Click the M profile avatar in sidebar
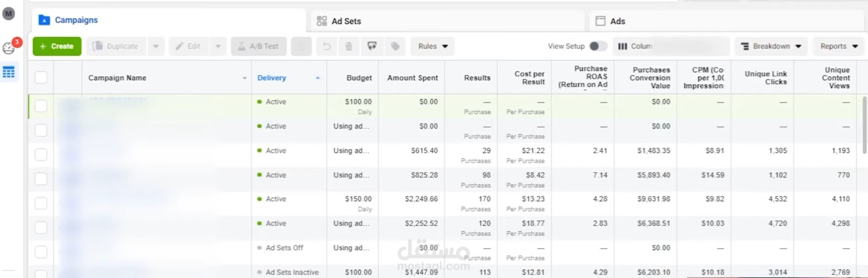Screen dimensions: 868x278 point(8,14)
